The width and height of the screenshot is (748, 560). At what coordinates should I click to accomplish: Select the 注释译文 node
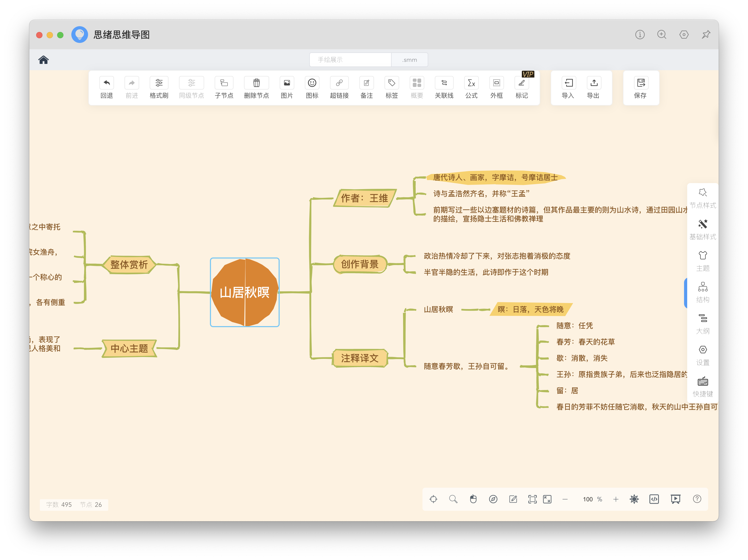tap(360, 358)
